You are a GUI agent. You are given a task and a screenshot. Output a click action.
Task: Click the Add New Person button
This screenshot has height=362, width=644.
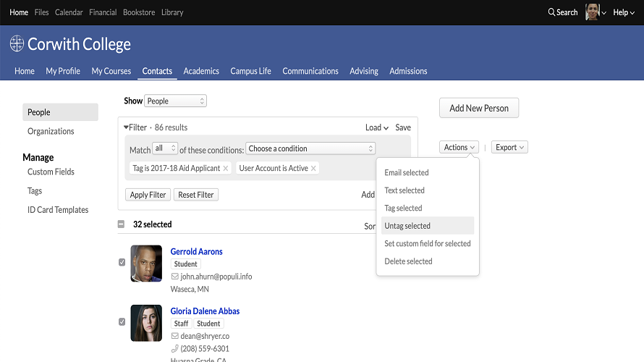tap(479, 108)
